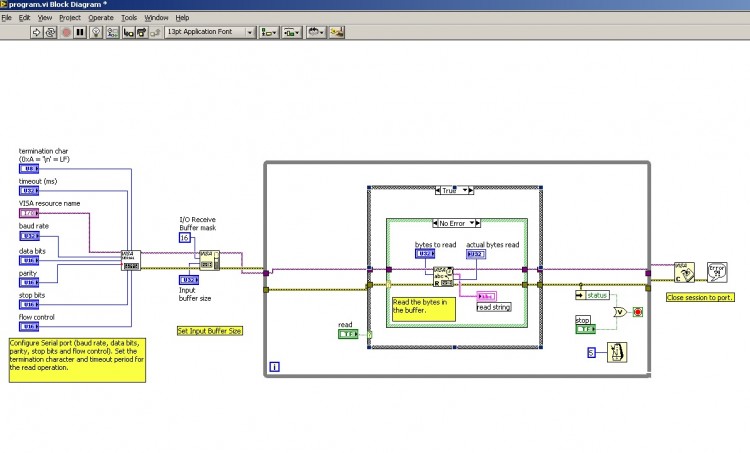750x453 pixels.
Task: Open the 13pt Application Font dropdown
Action: click(x=210, y=32)
